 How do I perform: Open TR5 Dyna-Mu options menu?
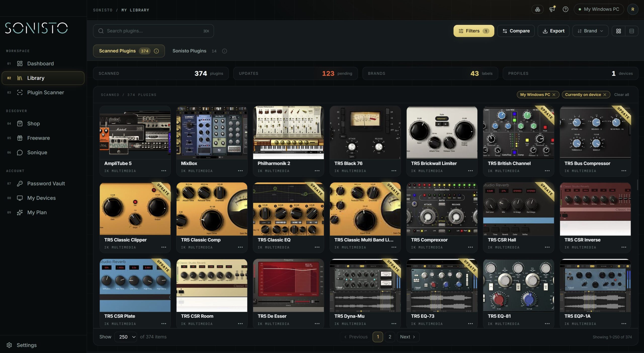tap(394, 324)
